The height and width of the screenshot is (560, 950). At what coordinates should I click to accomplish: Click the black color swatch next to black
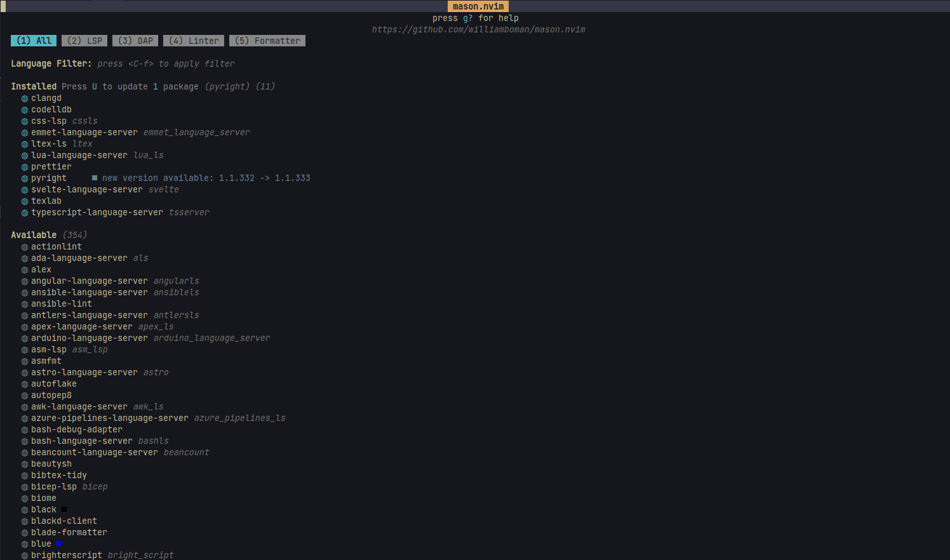coord(64,509)
